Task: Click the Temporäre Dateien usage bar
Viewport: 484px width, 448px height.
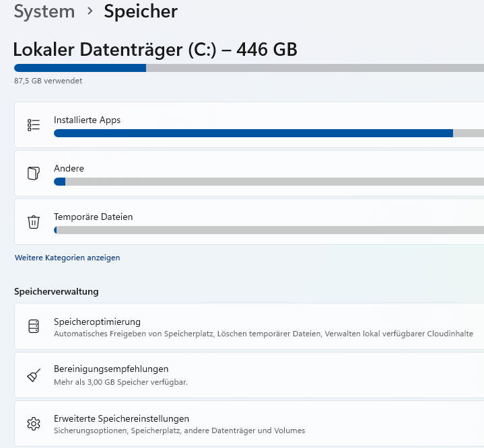Action: 269,230
